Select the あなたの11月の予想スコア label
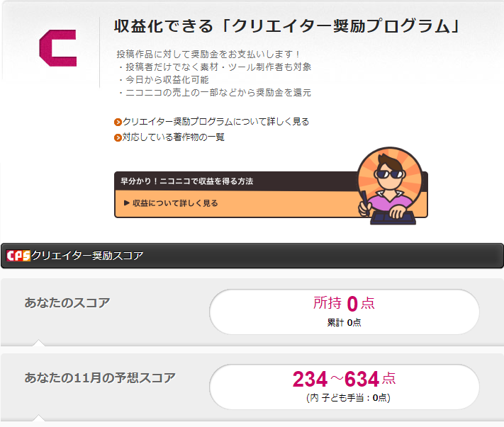The height and width of the screenshot is (427, 504). pyautogui.click(x=100, y=377)
